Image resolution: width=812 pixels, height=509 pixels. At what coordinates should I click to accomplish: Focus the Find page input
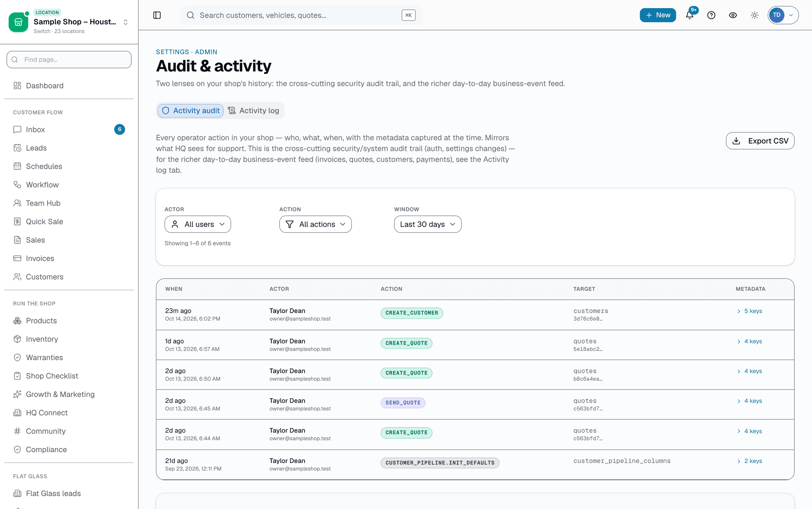[69, 60]
